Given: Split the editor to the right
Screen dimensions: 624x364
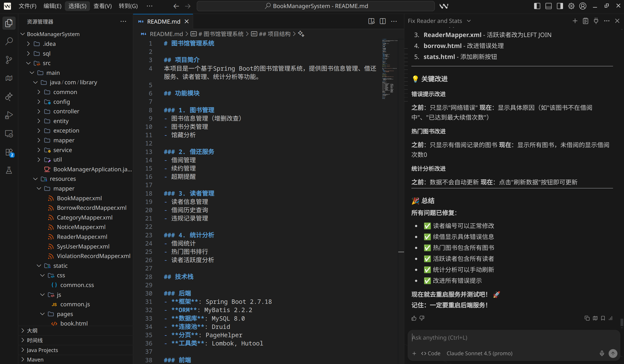Looking at the screenshot, I should point(382,21).
